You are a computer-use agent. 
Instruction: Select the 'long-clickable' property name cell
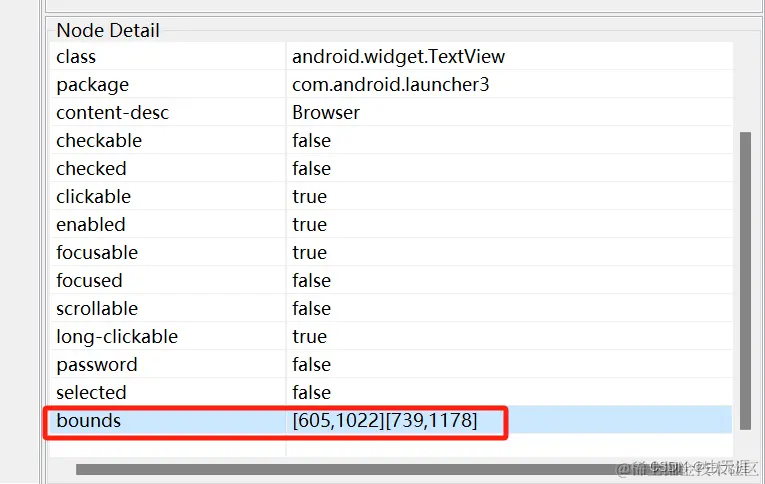click(168, 337)
